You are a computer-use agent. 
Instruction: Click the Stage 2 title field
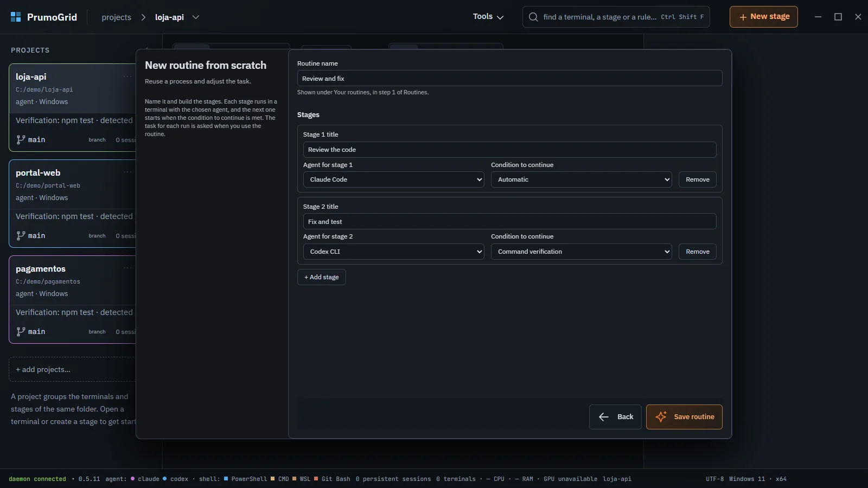[509, 221]
